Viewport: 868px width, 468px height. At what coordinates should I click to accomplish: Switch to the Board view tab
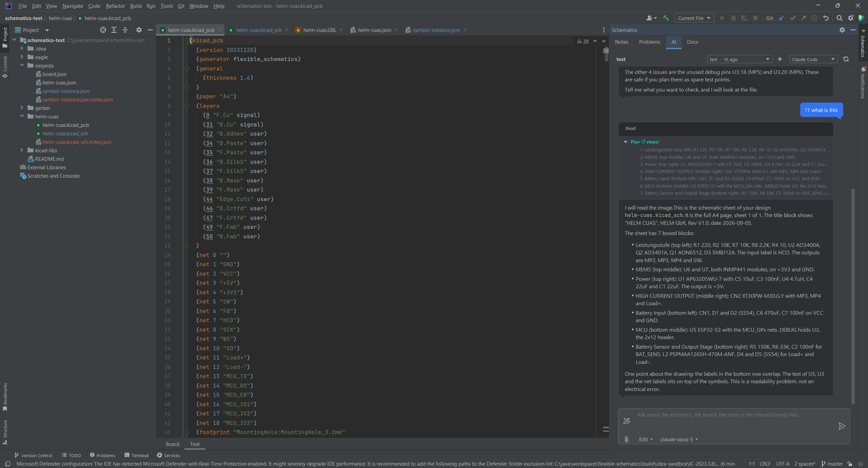pyautogui.click(x=173, y=444)
